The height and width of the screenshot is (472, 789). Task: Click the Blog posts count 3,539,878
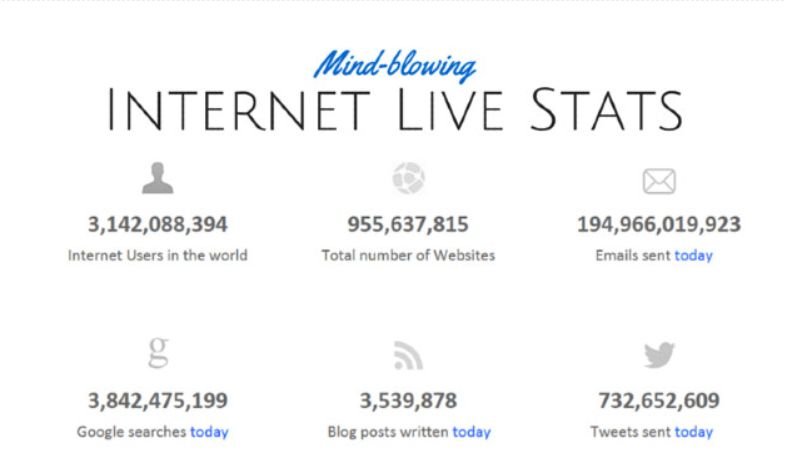[408, 401]
